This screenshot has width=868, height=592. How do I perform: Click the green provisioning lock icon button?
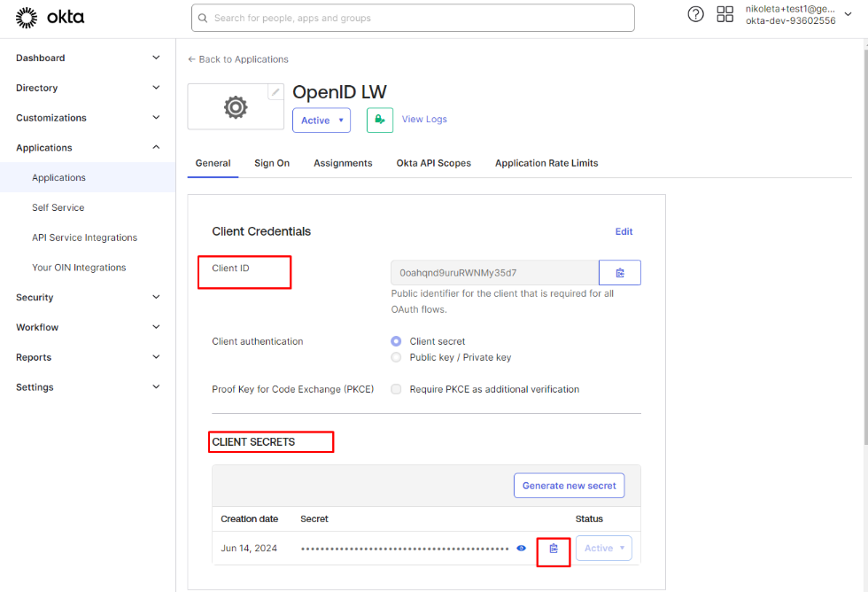tap(380, 121)
